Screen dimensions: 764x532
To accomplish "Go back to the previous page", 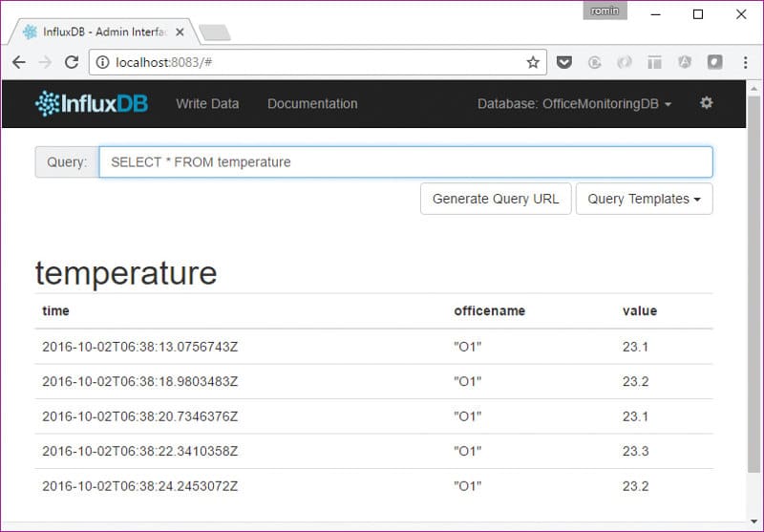I will pyautogui.click(x=19, y=62).
